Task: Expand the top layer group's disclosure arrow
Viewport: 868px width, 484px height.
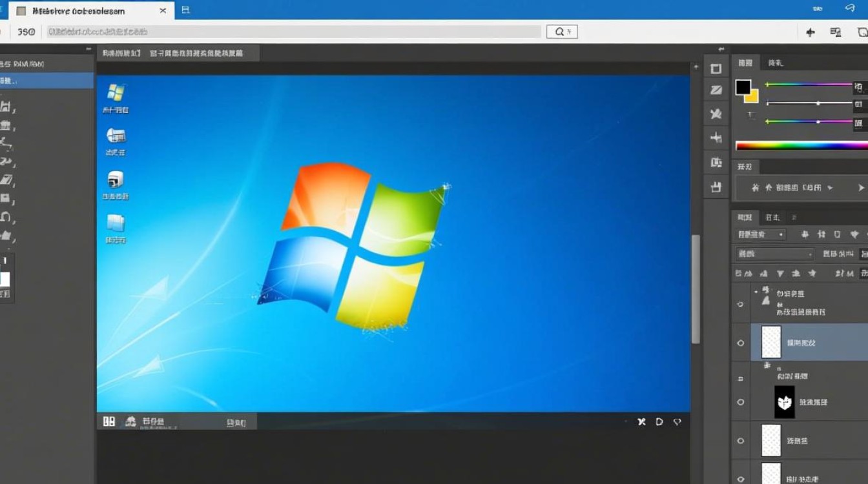Action: [756, 293]
